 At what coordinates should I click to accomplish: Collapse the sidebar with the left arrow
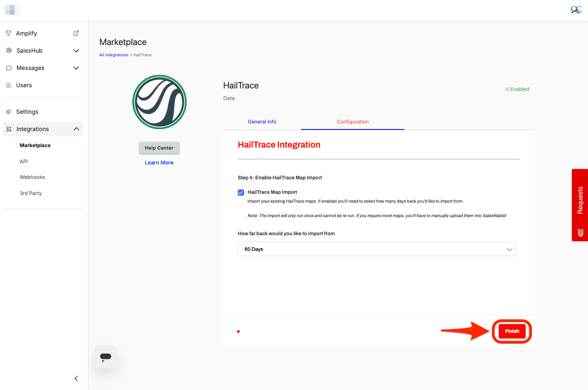[76, 378]
